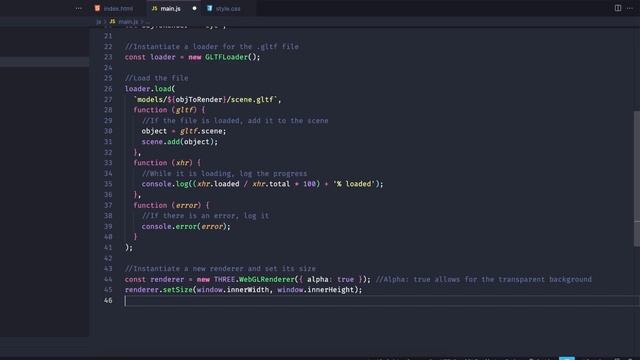Click 'alpha: true' on line 44
The height and width of the screenshot is (360, 640).
[x=330, y=280]
